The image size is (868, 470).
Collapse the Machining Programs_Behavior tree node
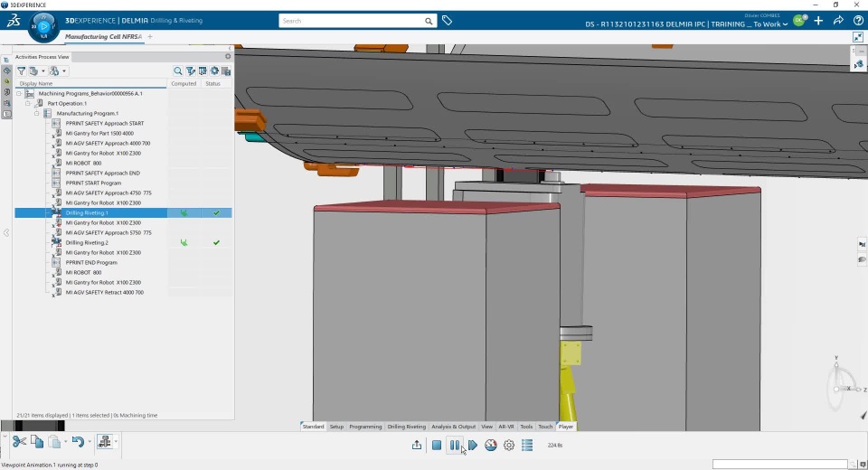click(x=19, y=94)
